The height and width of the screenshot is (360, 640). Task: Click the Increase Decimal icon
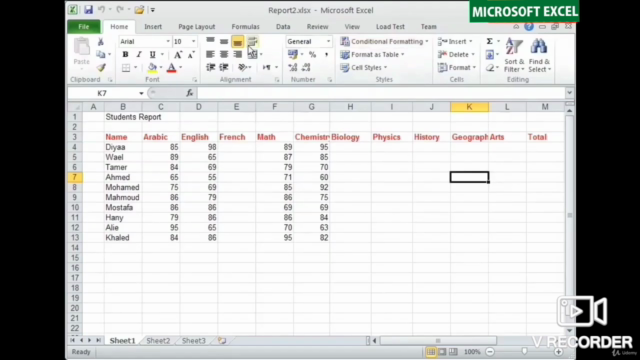[x=292, y=68]
